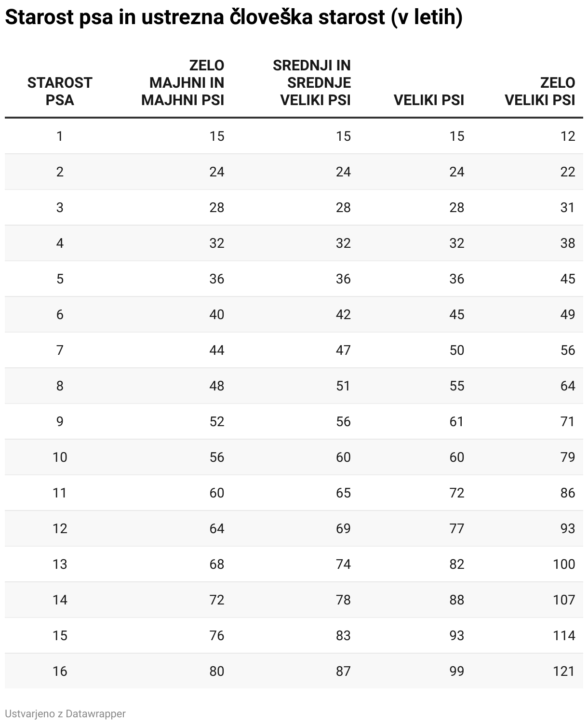Click dog age 1 in first row
588x725 pixels.
click(60, 136)
